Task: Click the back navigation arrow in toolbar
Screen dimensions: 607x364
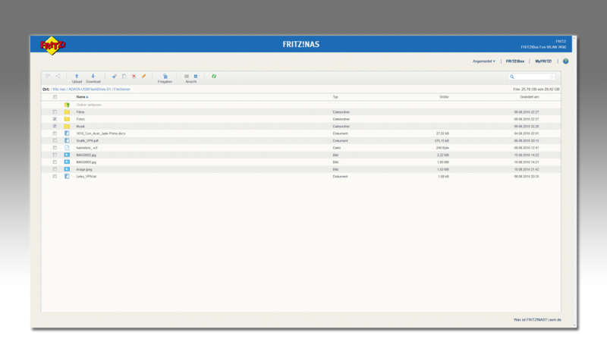Action: (48, 76)
